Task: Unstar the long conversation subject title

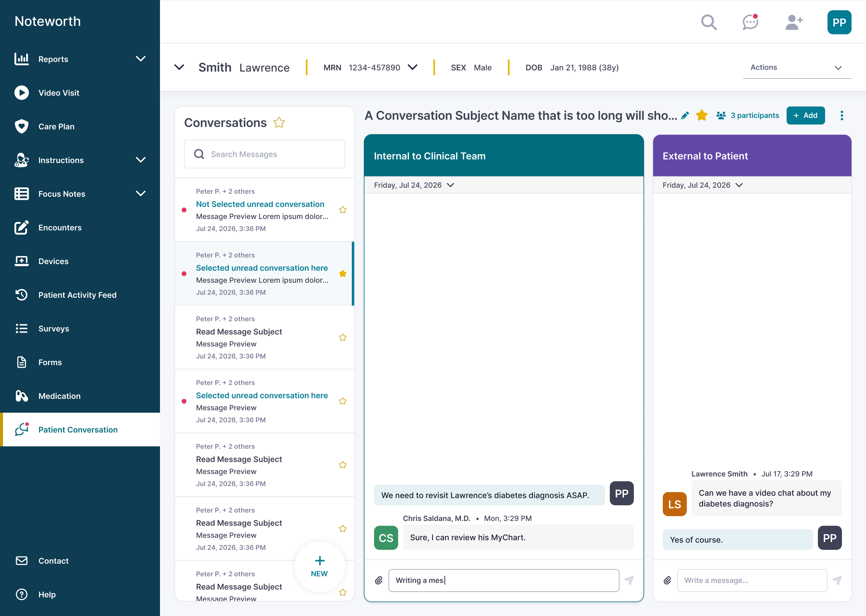Action: 702,115
